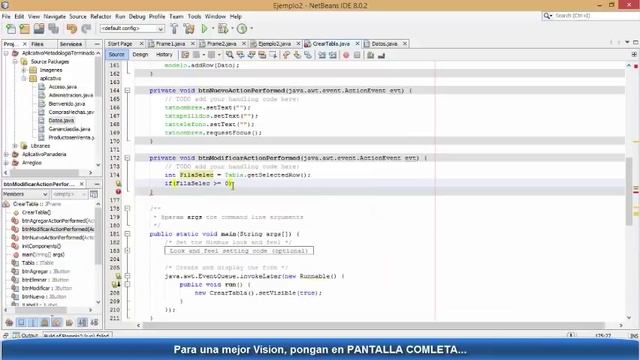Click the Uncomment toolbar icon in the editor
This screenshot has width=640, height=360.
pyautogui.click(x=382, y=55)
